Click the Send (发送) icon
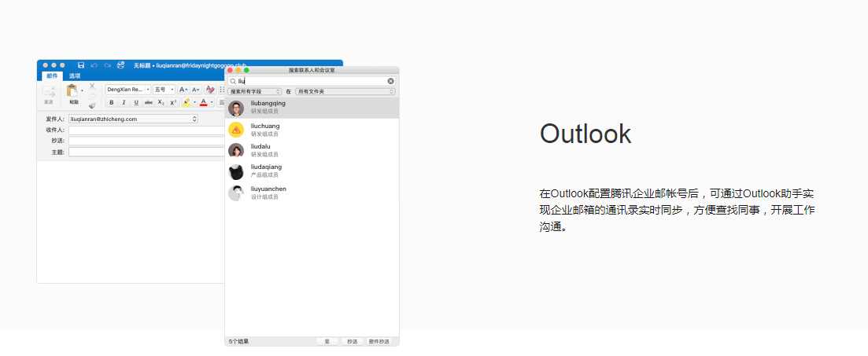This screenshot has height=356, width=868. click(x=49, y=93)
